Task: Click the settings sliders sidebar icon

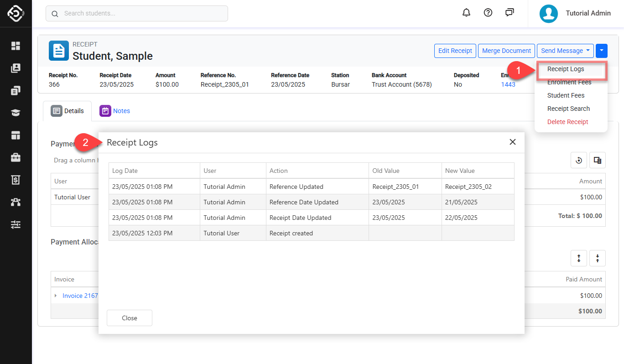Action: 16,224
